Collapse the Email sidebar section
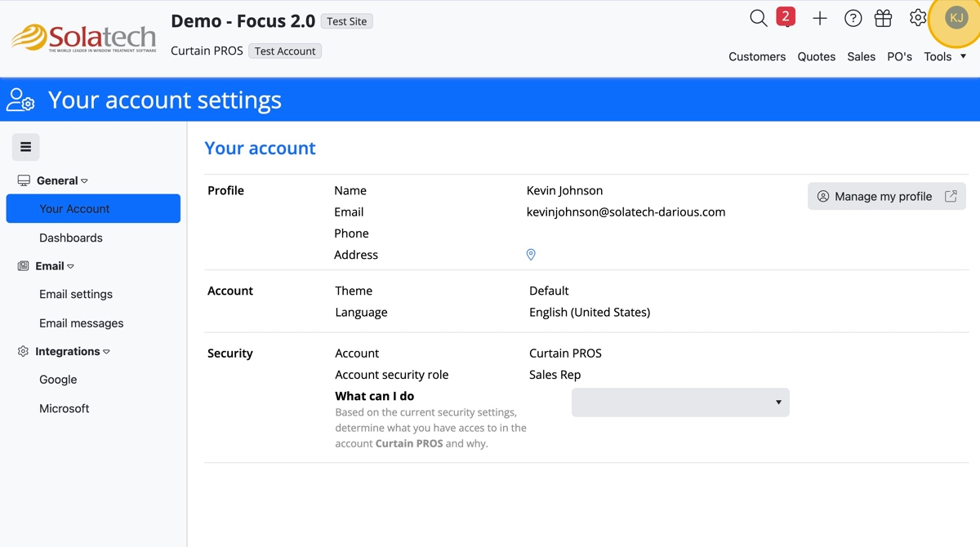The height and width of the screenshot is (547, 980). pos(55,266)
